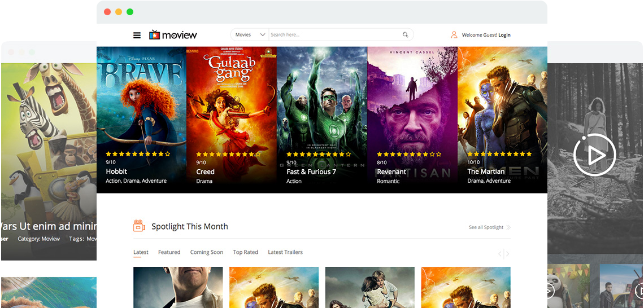The image size is (644, 308).
Task: Go to next spotlight slide arrow
Action: 508,254
